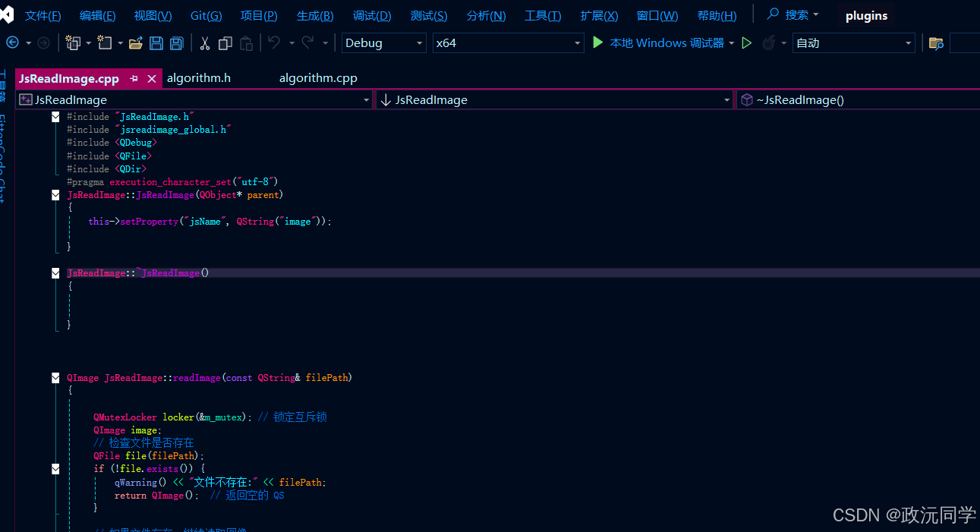
Task: Save the current file with the single-disk icon
Action: tap(156, 43)
